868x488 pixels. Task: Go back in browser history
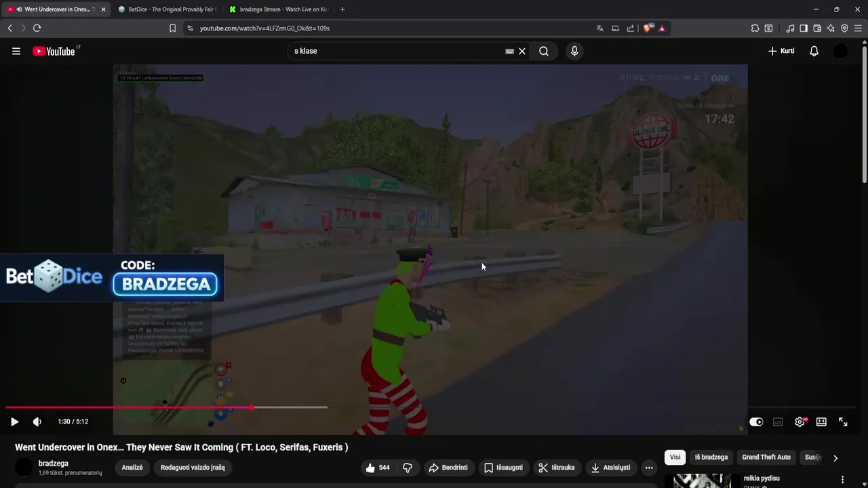tap(9, 28)
